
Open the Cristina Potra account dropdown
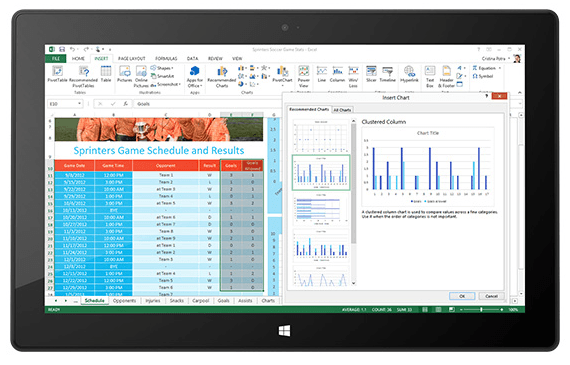pos(496,58)
